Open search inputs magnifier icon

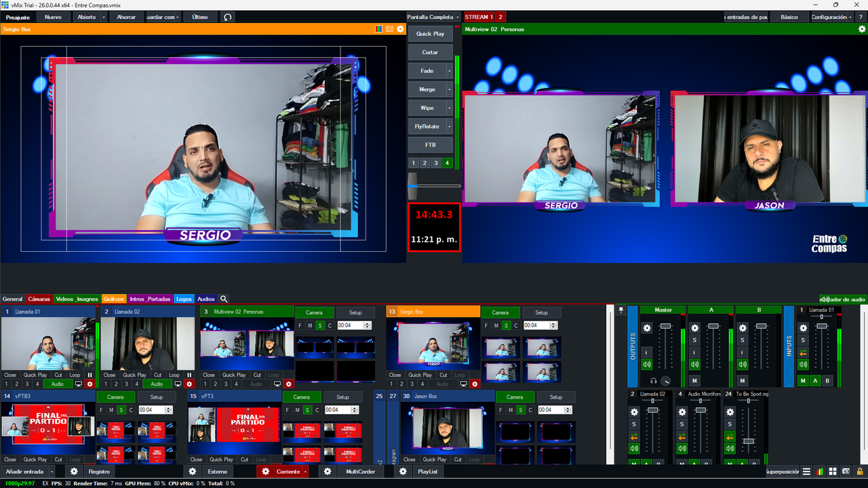click(x=224, y=299)
